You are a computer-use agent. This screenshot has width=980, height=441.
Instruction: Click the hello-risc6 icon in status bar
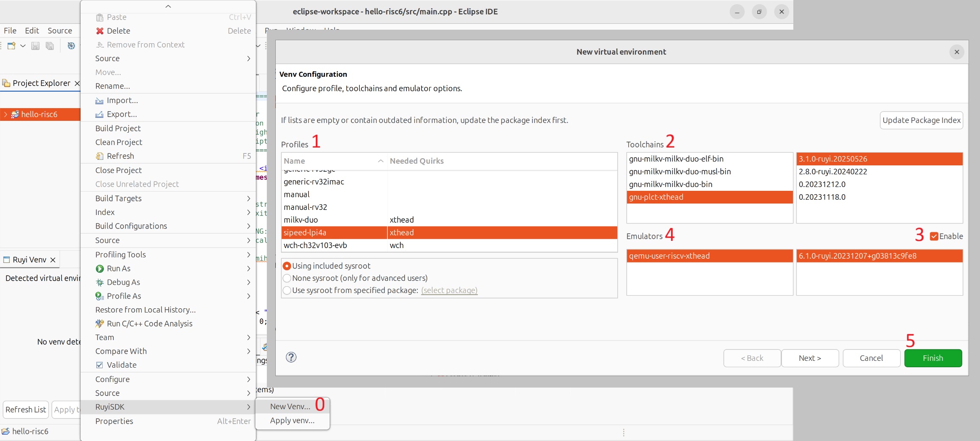coord(6,431)
